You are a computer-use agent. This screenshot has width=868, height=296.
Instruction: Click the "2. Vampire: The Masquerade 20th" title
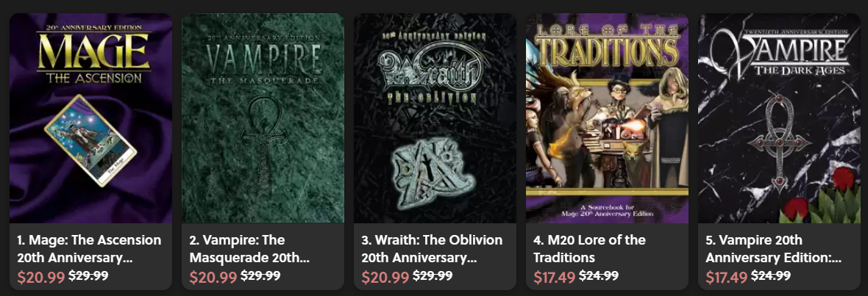tap(249, 249)
